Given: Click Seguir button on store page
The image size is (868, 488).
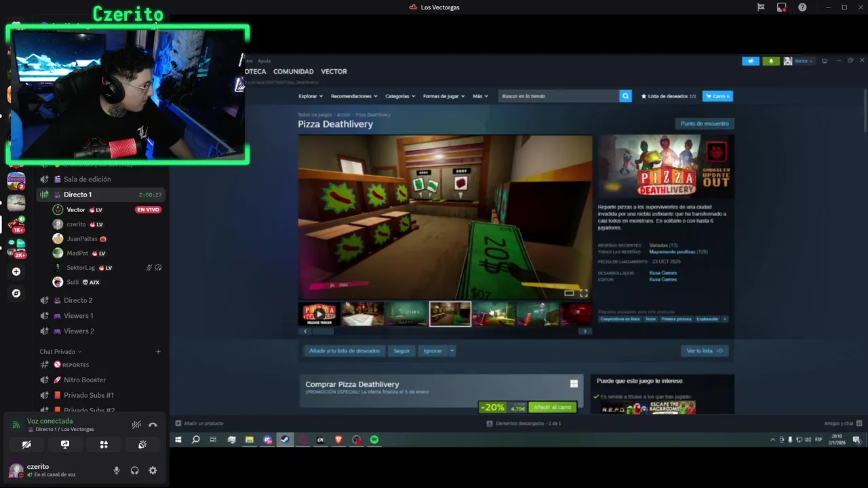Looking at the screenshot, I should pos(401,351).
